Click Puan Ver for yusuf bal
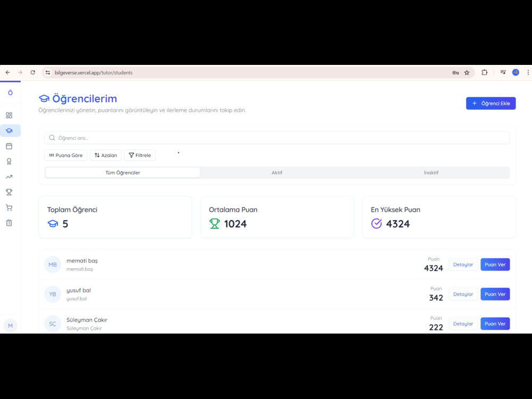Screen dimensions: 532x399 tap(495, 294)
